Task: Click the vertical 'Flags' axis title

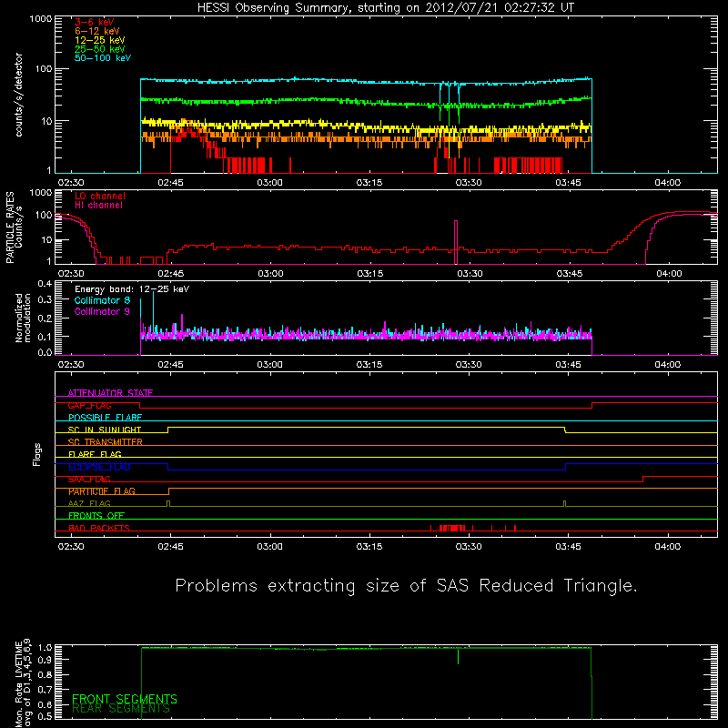Action: [x=36, y=454]
